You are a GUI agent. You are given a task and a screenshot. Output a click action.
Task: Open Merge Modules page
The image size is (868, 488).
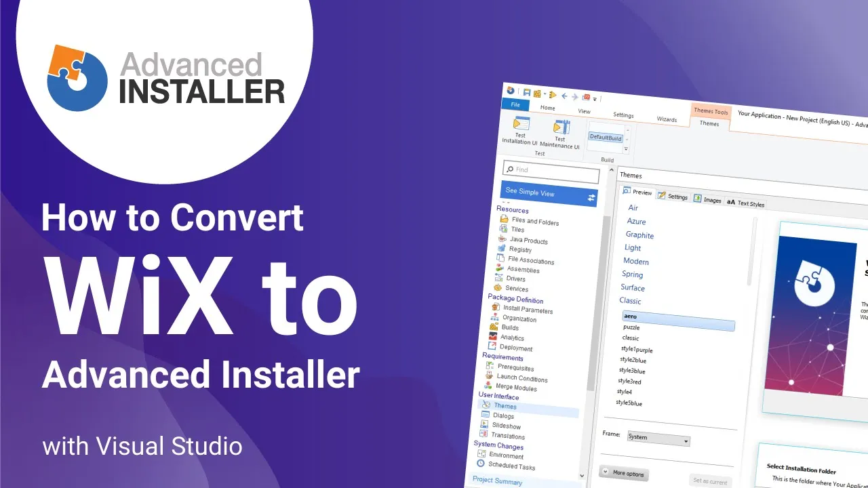[x=511, y=387]
